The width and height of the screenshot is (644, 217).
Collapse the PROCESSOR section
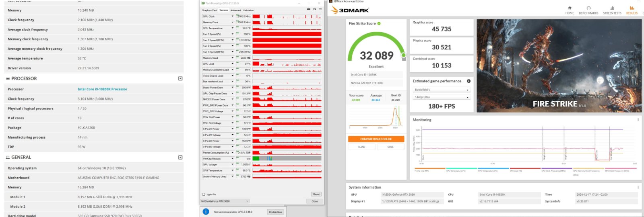point(180,78)
